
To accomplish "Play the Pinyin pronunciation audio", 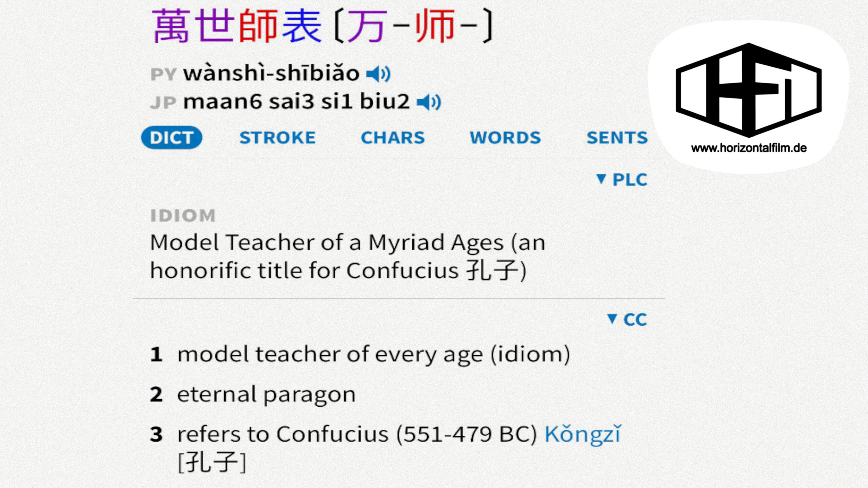I will 378,74.
